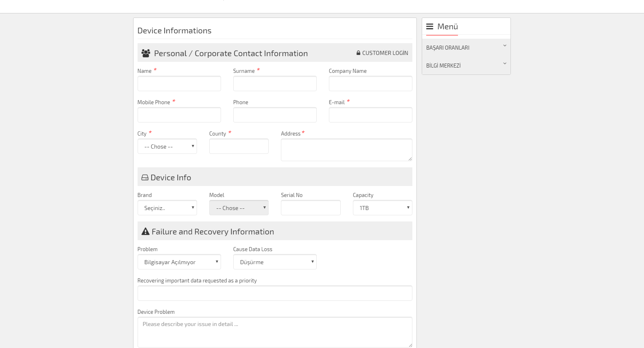Click the Name input field
Viewport: 644px width, 348px height.
tap(179, 84)
